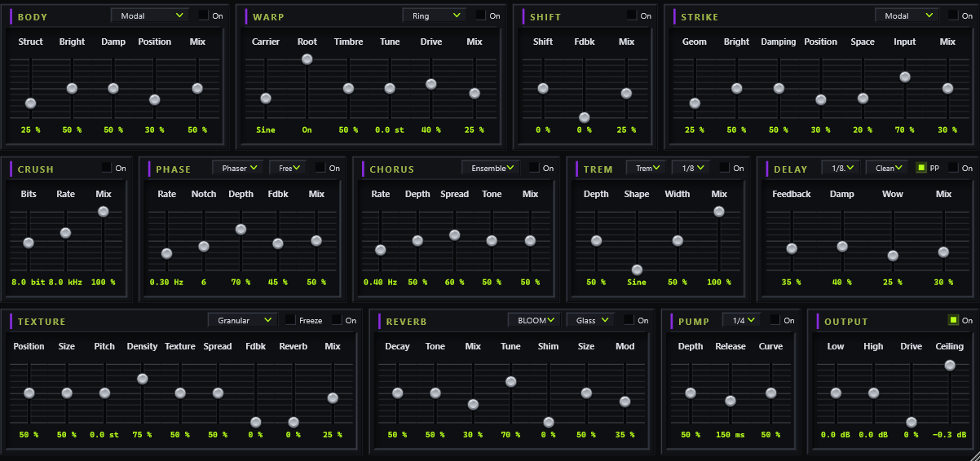Image resolution: width=980 pixels, height=461 pixels.
Task: Open the REVERB Glass dropdown
Action: [x=591, y=320]
